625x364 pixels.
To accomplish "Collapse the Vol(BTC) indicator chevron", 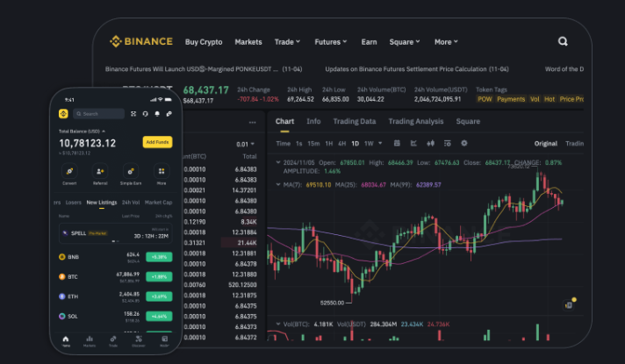I will [278, 325].
